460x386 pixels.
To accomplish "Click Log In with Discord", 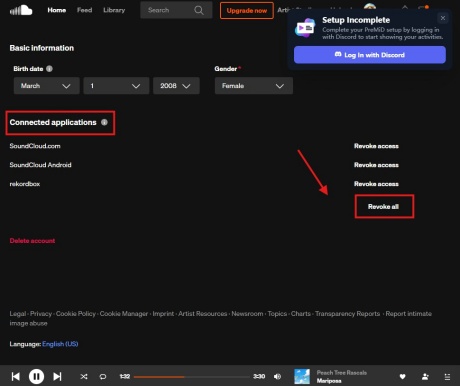I will [370, 55].
